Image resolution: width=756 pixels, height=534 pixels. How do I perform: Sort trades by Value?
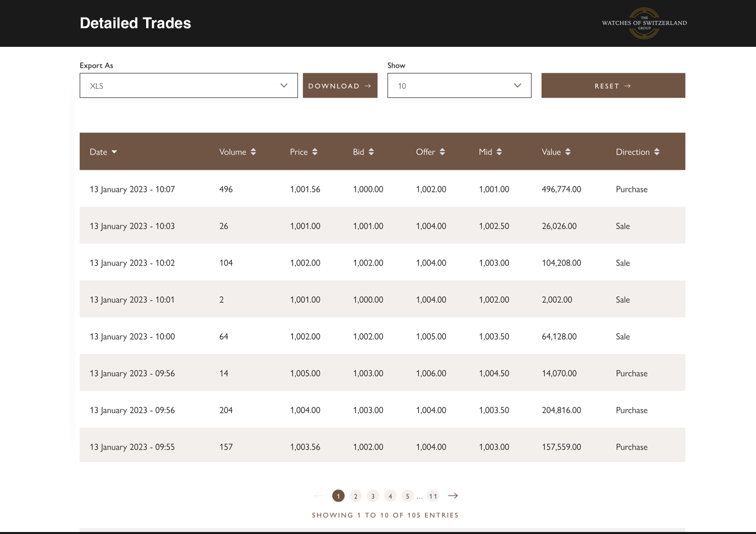[568, 152]
